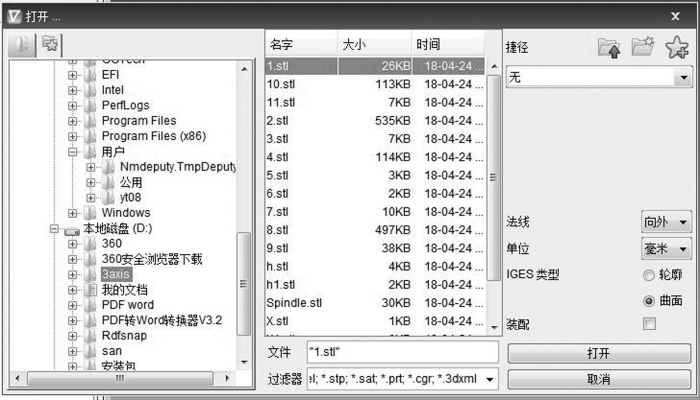Switch to the favorites folder tab

49,45
